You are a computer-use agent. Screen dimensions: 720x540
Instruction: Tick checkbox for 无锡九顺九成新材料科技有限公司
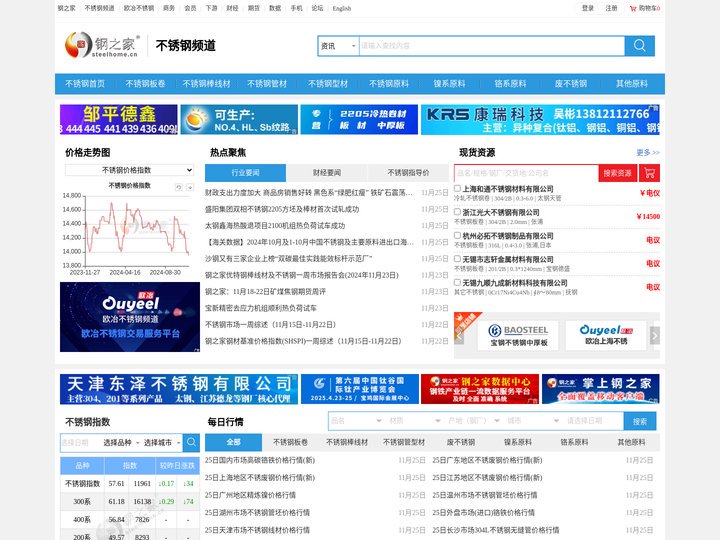(x=457, y=282)
